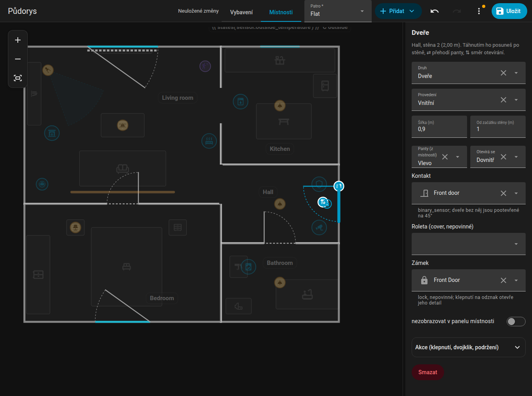
Task: Open the three-dot overflow menu
Action: [x=479, y=11]
